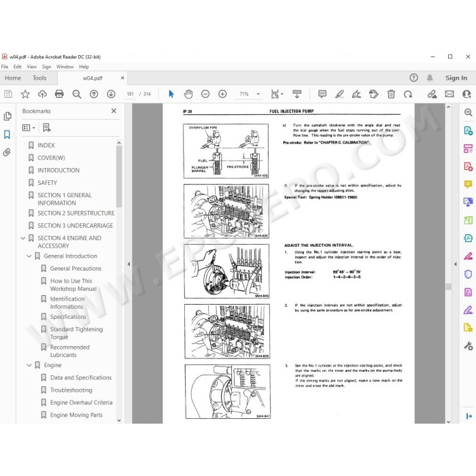The width and height of the screenshot is (476, 476).
Task: Activate the Hand pan tool
Action: pos(188,94)
